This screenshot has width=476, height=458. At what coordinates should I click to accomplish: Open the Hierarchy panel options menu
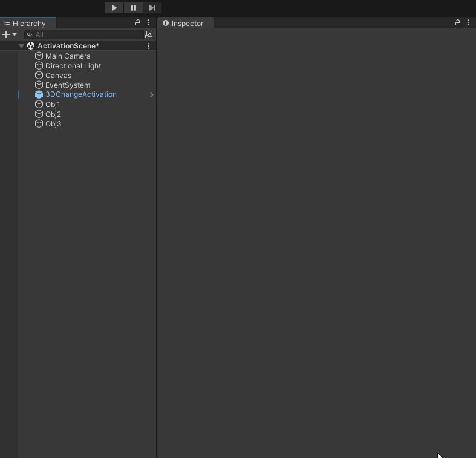click(x=148, y=22)
